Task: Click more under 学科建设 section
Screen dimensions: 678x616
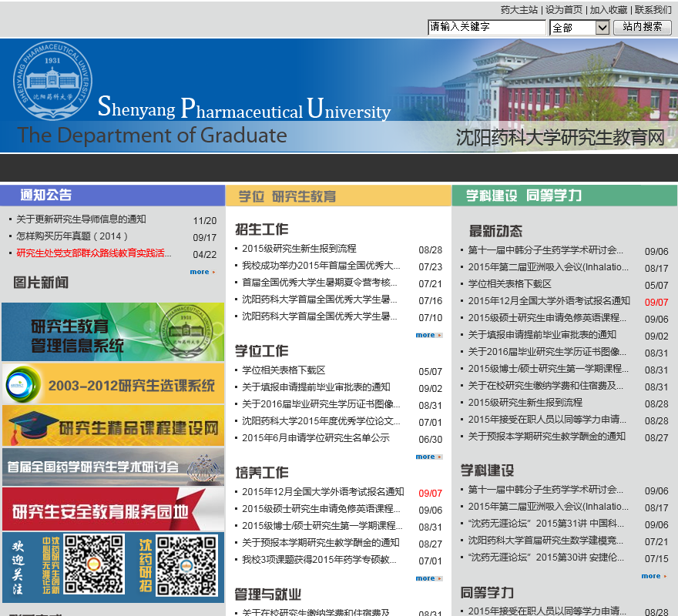Action: [654, 576]
